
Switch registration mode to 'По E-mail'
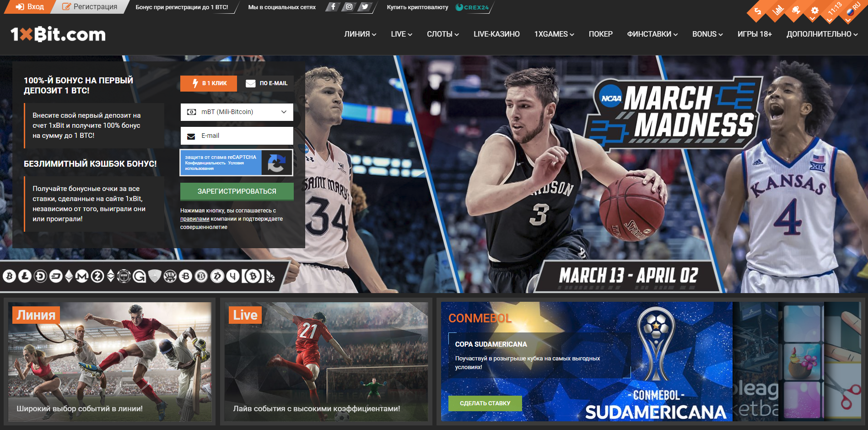(x=267, y=83)
